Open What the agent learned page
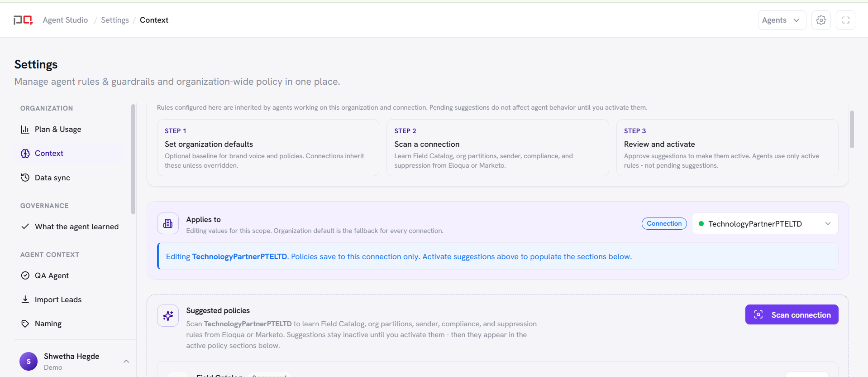868x377 pixels. [x=70, y=227]
